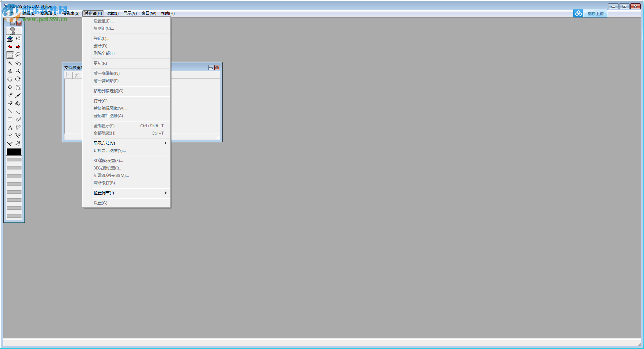This screenshot has width=644, height=349.
Task: Click the character silhouette preview in the tool palette
Action: tap(14, 31)
